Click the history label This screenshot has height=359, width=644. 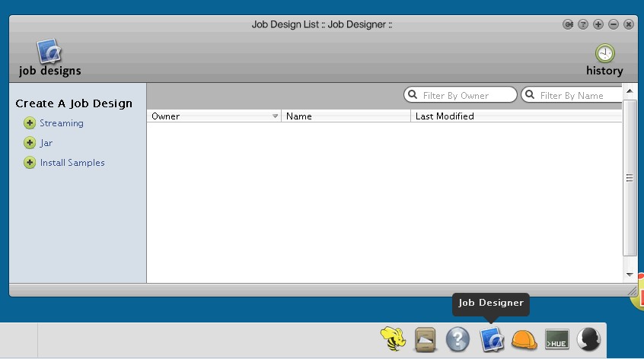604,71
